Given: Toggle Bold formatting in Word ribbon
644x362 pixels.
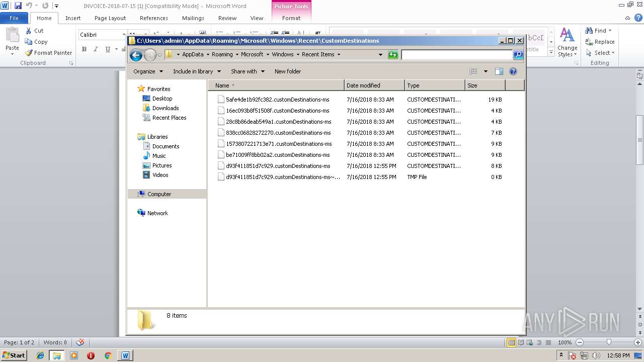Looking at the screenshot, I should [x=84, y=49].
